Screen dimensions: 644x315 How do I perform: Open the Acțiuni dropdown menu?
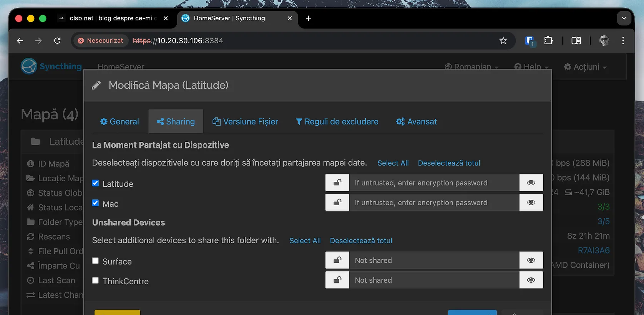click(585, 67)
